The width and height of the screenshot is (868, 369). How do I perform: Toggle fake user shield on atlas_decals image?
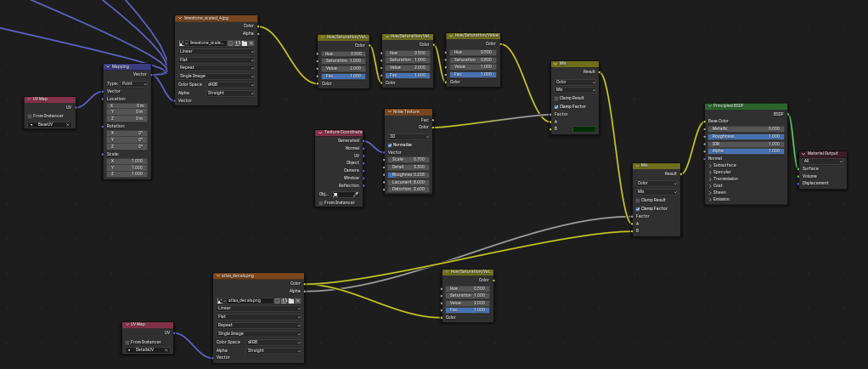coord(278,300)
